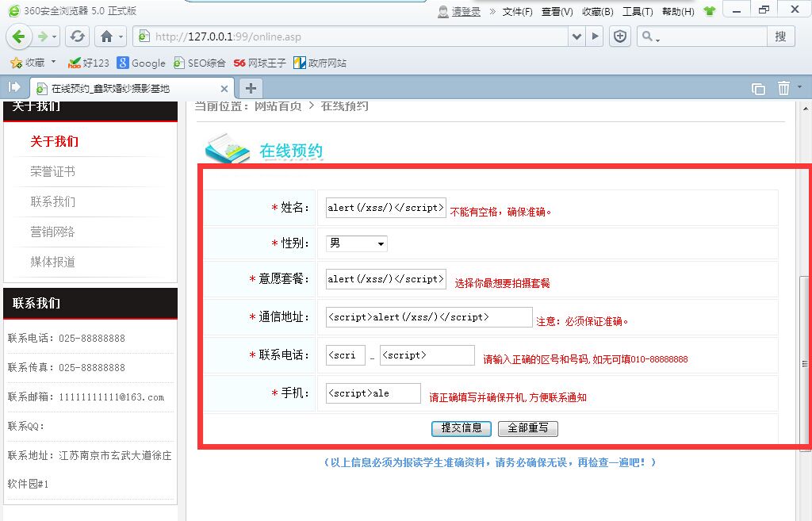Click the search magnifier icon
This screenshot has height=521, width=812.
pos(647,36)
